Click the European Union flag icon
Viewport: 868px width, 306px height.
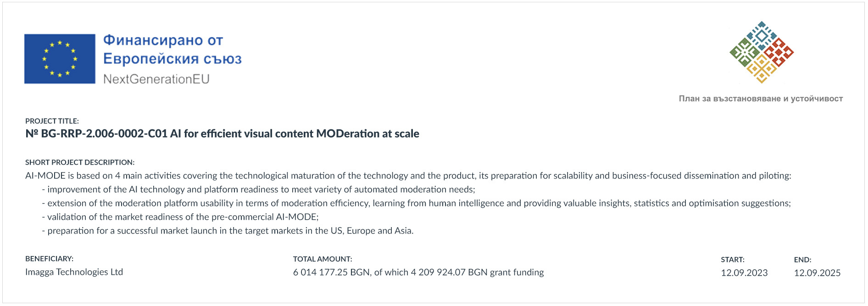click(x=60, y=59)
